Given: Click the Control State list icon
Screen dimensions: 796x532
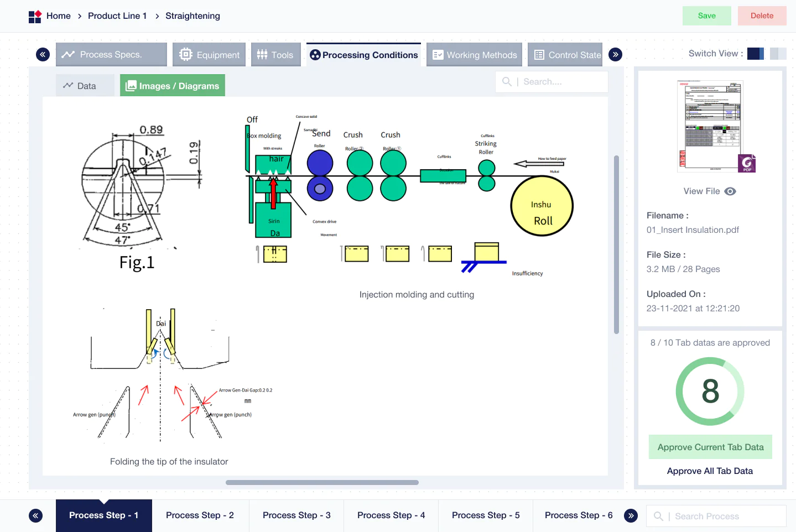Looking at the screenshot, I should tap(539, 55).
